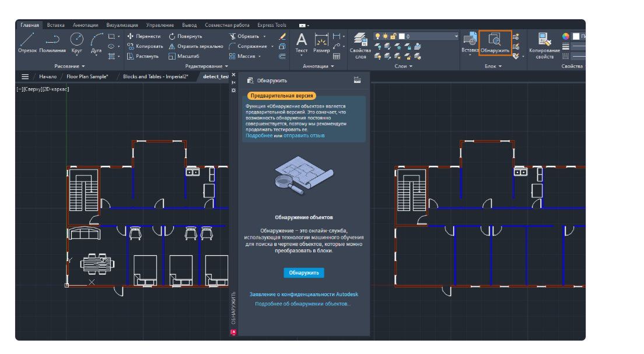Click the block editor icon in Блок panel
The height and width of the screenshot is (354, 644).
(516, 47)
